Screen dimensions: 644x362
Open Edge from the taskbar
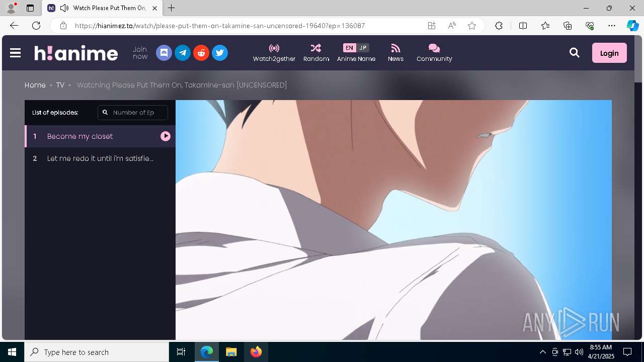pos(207,352)
